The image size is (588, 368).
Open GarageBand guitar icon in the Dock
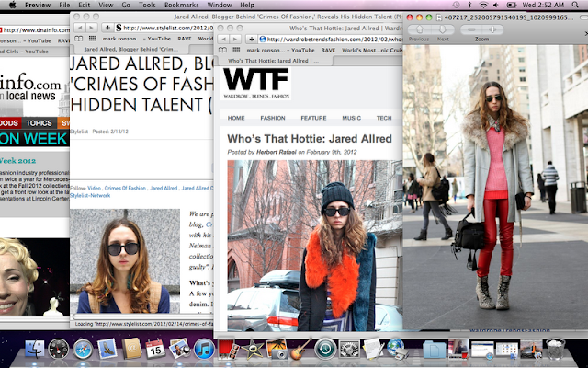click(300, 349)
